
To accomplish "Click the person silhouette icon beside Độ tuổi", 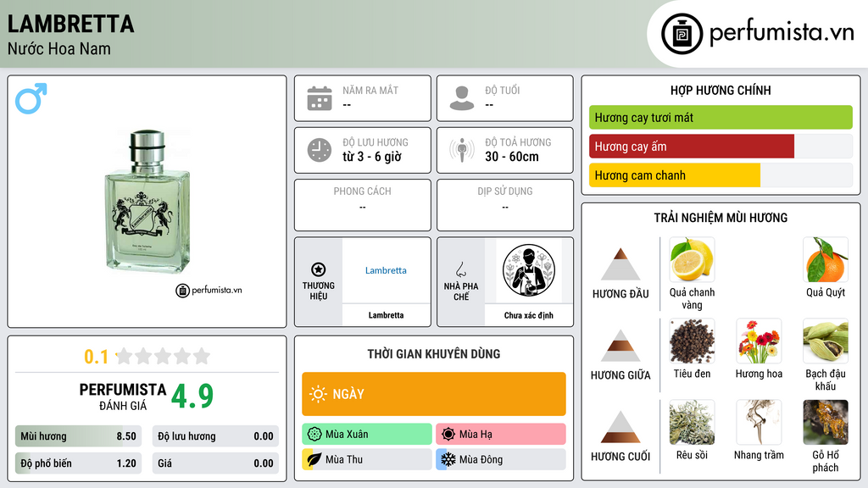I will (x=462, y=98).
